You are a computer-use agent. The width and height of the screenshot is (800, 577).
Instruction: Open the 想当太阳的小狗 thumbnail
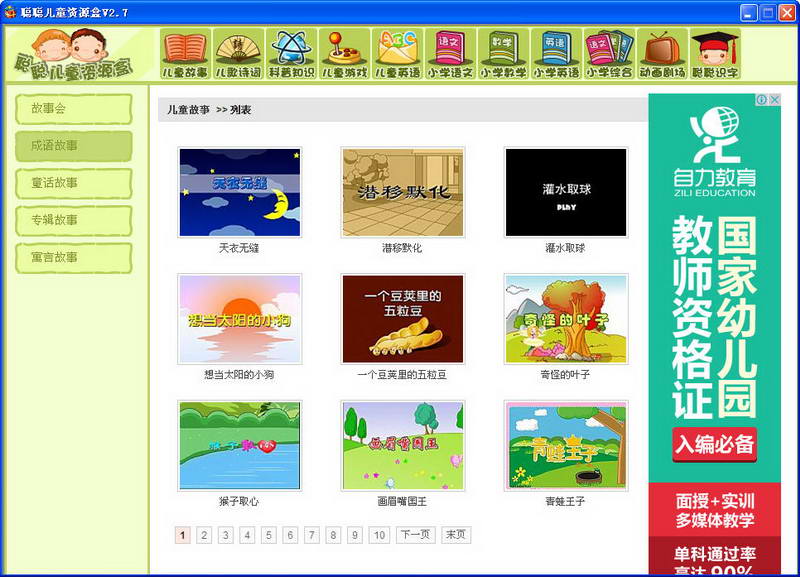pyautogui.click(x=240, y=319)
